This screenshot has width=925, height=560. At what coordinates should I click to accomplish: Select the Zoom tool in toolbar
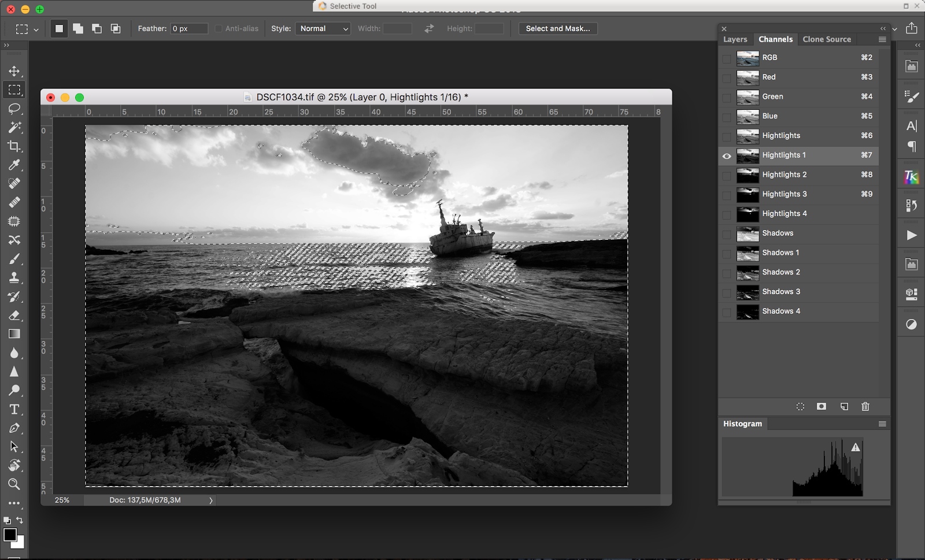tap(14, 484)
